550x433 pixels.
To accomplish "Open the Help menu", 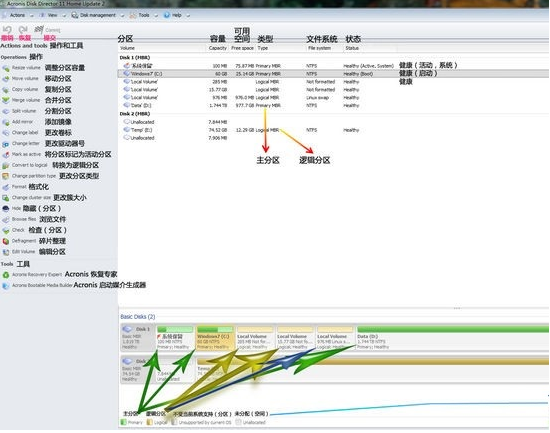I will tap(177, 15).
